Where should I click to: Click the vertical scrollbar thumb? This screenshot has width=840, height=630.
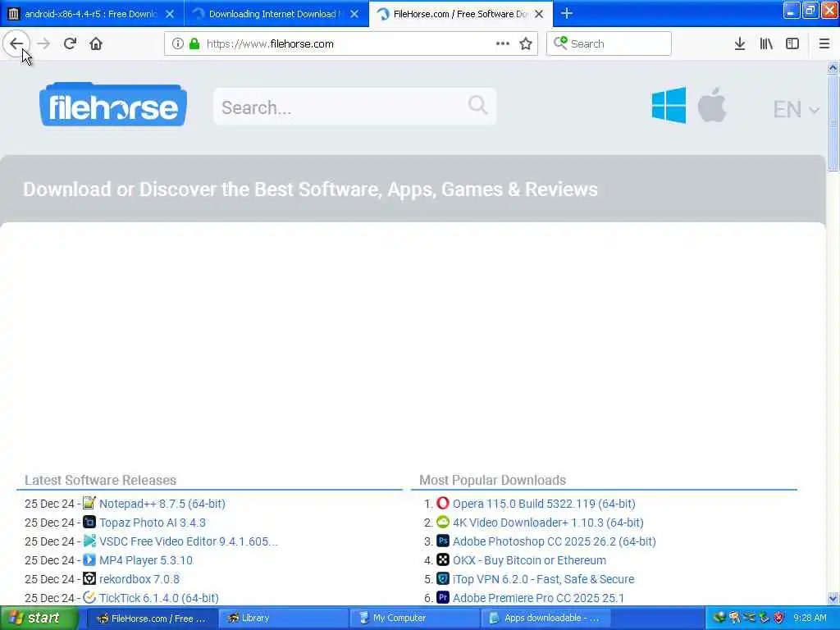(x=833, y=123)
